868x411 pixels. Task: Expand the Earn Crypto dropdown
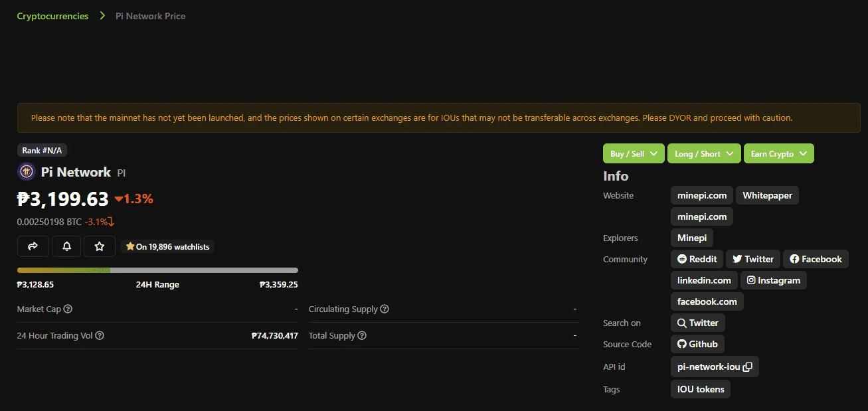[x=778, y=153]
